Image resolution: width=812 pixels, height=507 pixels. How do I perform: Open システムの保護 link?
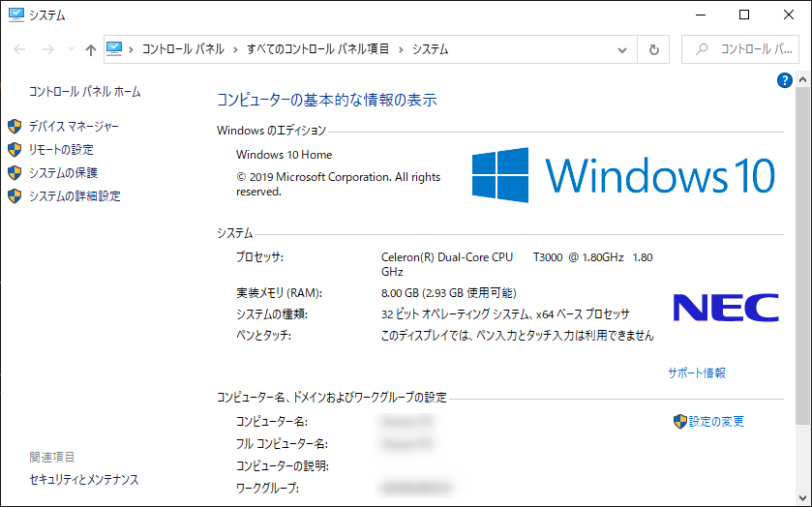coord(63,173)
